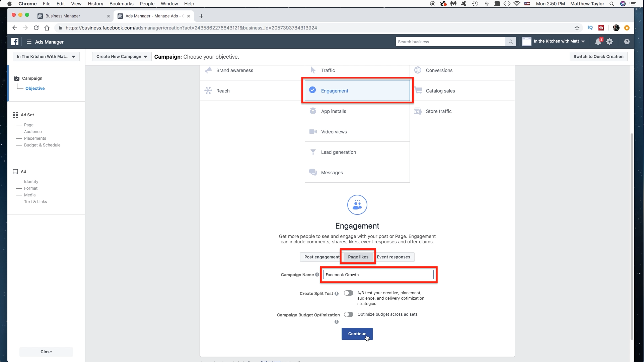This screenshot has height=362, width=644.
Task: Open the Media step under Ad
Action: (x=30, y=195)
